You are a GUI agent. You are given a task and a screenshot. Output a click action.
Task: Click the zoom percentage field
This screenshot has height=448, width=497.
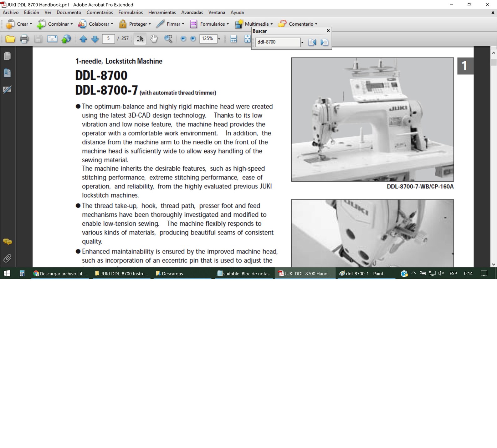[208, 38]
